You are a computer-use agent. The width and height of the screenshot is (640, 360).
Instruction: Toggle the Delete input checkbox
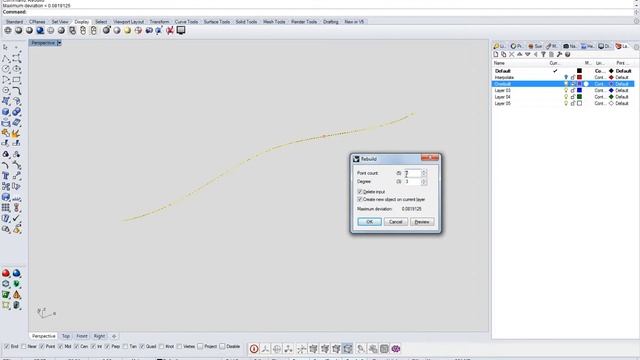(360, 191)
